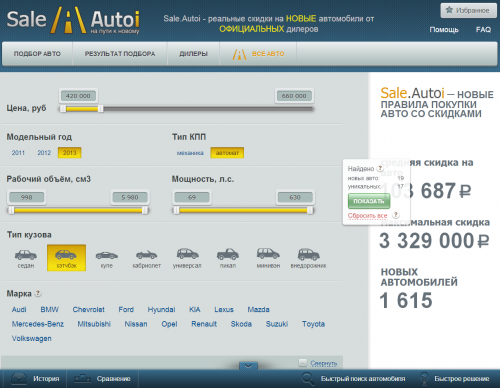Image resolution: width=500 pixels, height=388 pixels.
Task: Select the sedan body type icon
Action: pos(26,255)
